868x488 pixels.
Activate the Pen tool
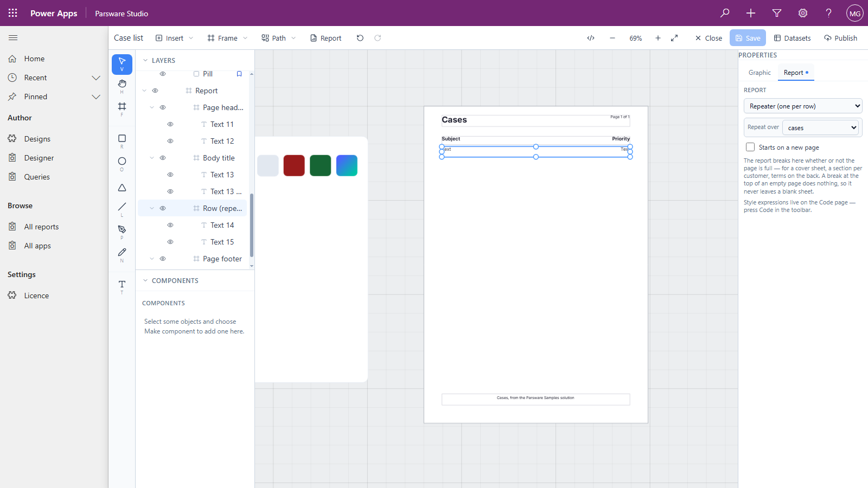(122, 232)
